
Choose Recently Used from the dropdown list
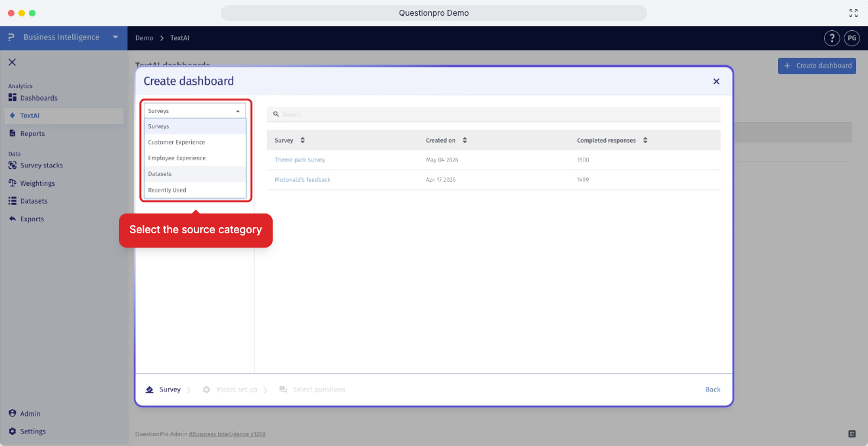(x=195, y=190)
